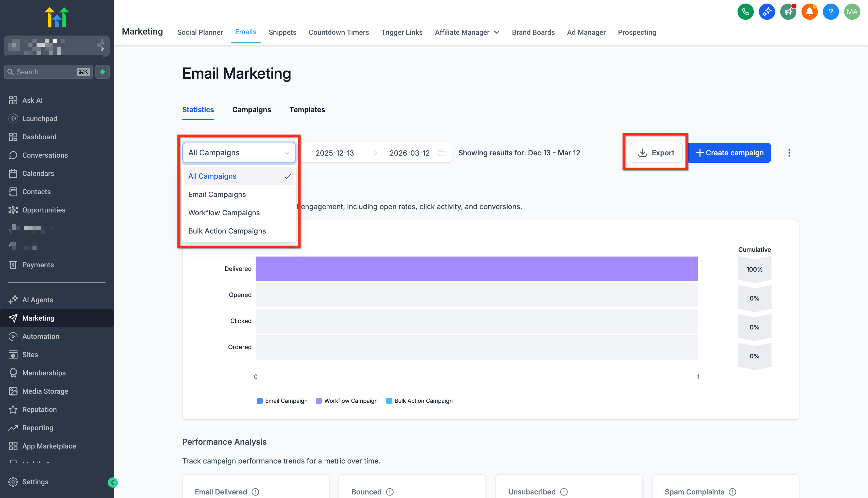This screenshot has width=868, height=498.
Task: Click the blue help question icon
Action: click(x=830, y=12)
